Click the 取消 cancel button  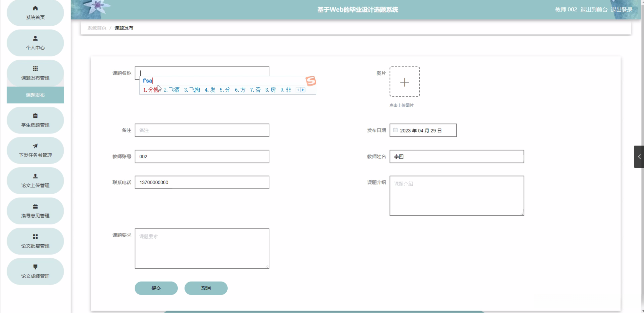[x=206, y=288]
